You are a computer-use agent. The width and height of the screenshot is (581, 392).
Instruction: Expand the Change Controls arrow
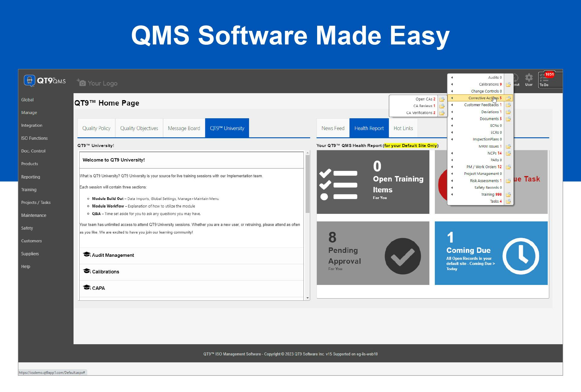point(452,91)
